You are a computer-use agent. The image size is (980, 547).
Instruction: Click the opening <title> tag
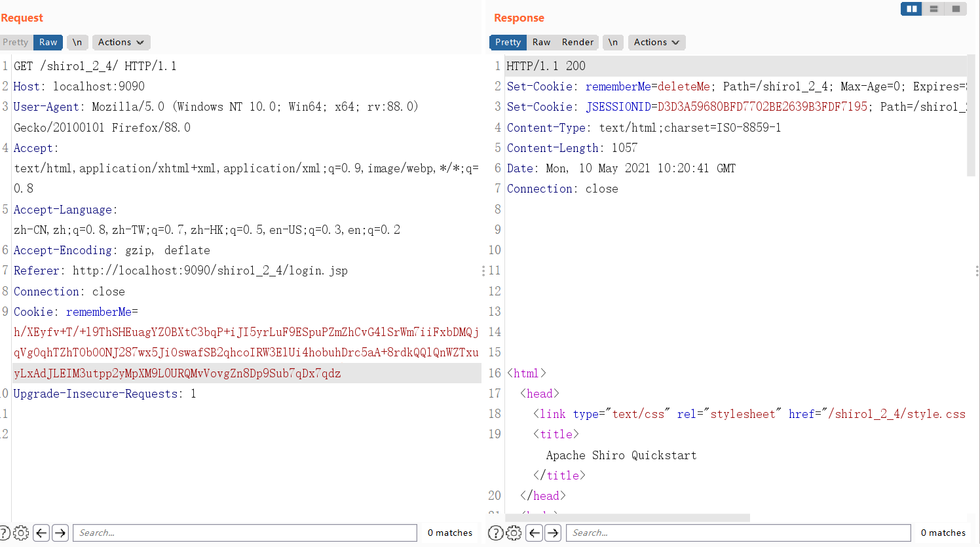556,434
